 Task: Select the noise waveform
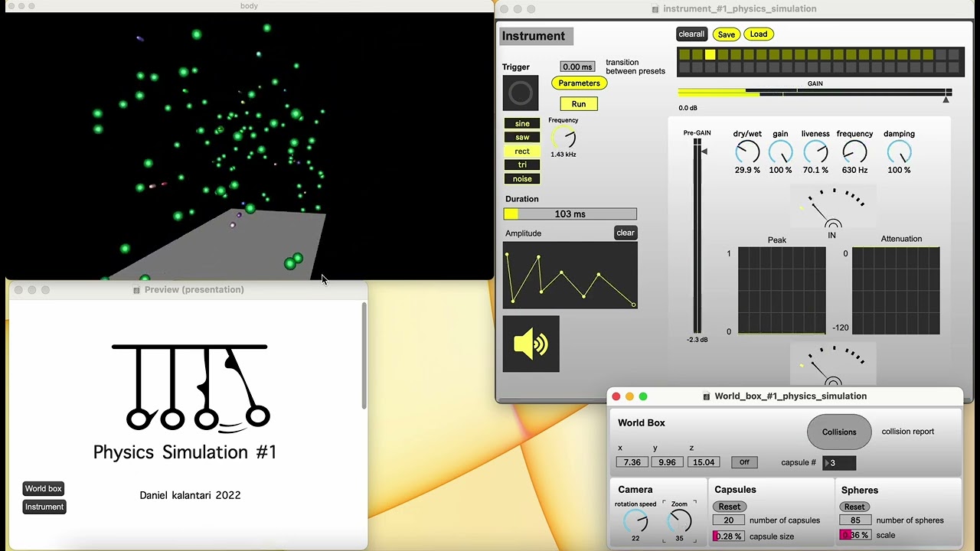tap(522, 178)
